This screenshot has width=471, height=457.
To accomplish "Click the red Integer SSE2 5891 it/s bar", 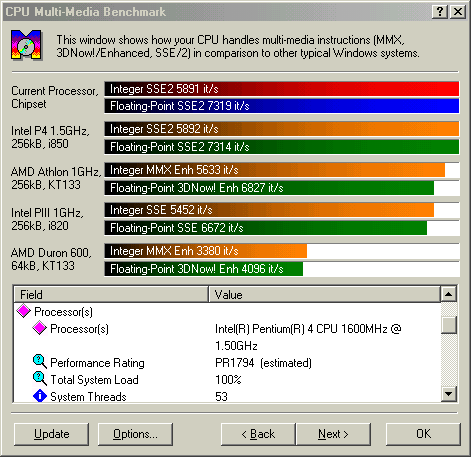I will coord(282,89).
